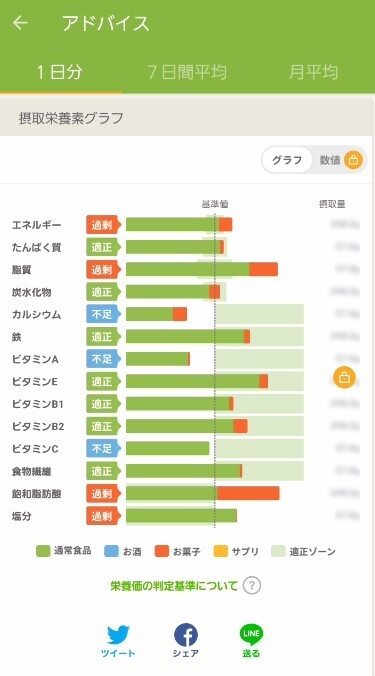Click the お酒 blue legend swatch
This screenshot has height=676, width=375.
click(x=111, y=551)
